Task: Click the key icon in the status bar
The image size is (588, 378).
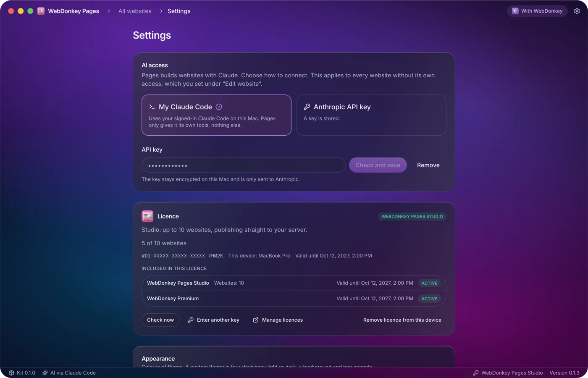Action: (x=476, y=373)
